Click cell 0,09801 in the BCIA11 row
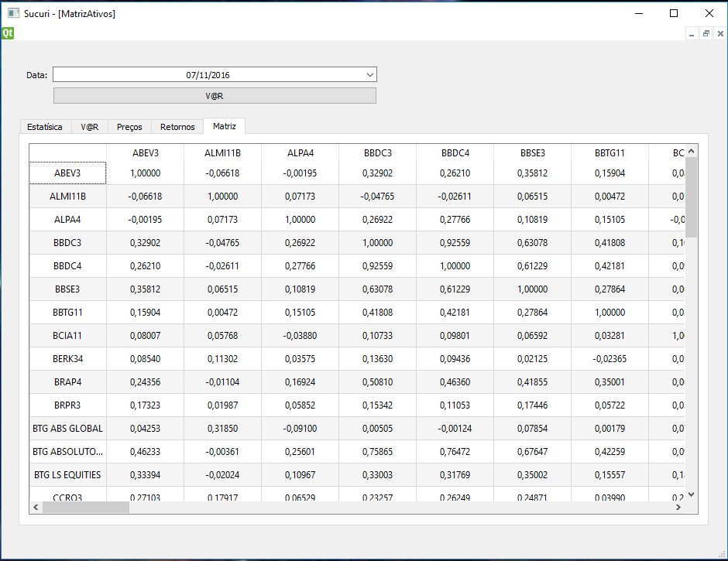The image size is (728, 561). (455, 336)
